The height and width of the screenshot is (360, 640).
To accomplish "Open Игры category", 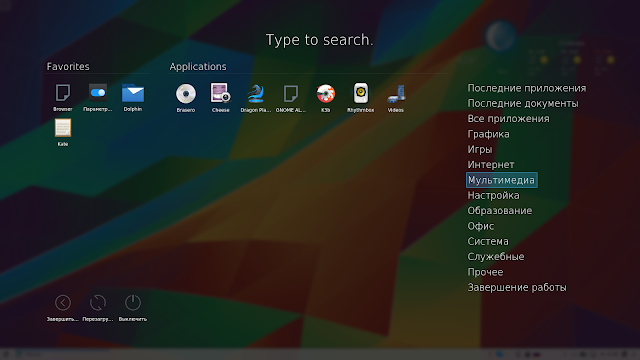I will tap(480, 149).
